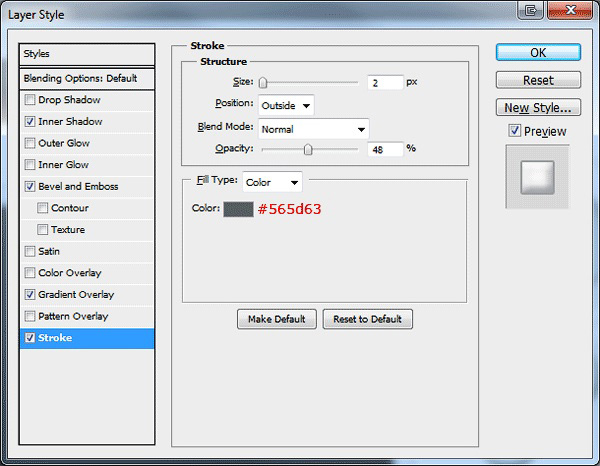Select the Color Overlay label

click(x=70, y=273)
